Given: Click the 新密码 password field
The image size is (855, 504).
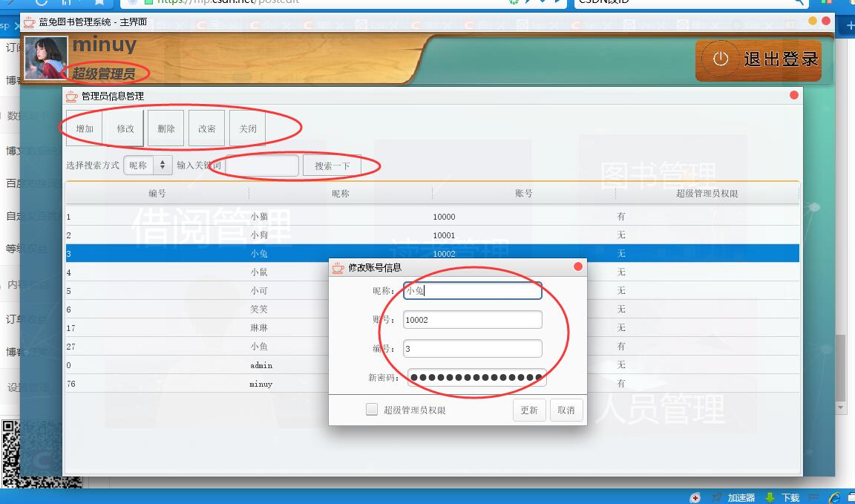Looking at the screenshot, I should [x=476, y=378].
